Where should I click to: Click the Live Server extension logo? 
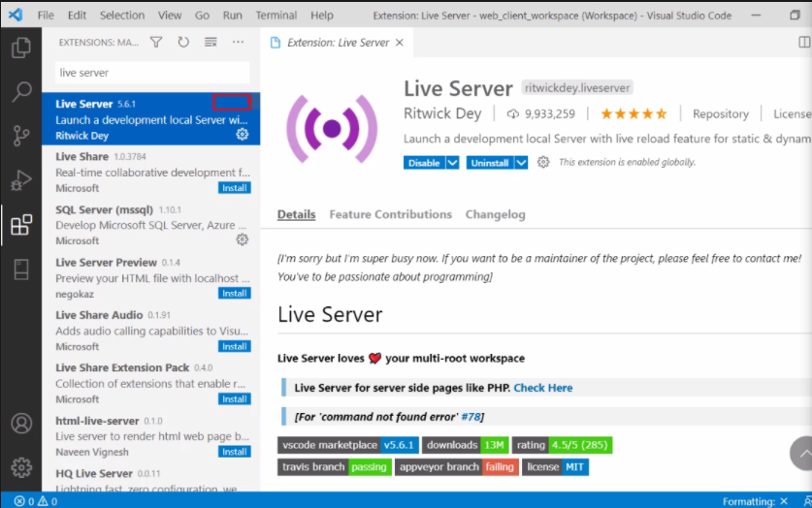pos(332,129)
